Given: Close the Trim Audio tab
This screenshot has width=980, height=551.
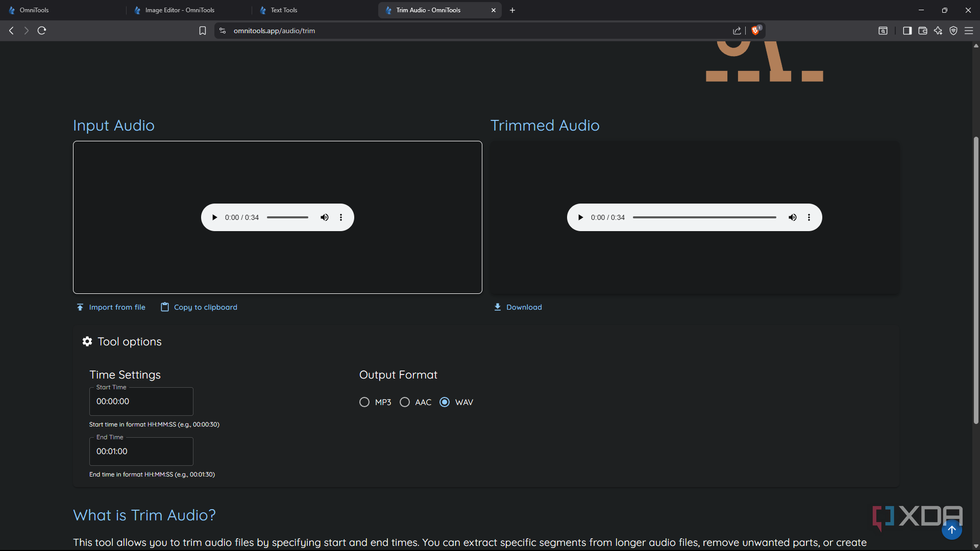Looking at the screenshot, I should point(494,10).
